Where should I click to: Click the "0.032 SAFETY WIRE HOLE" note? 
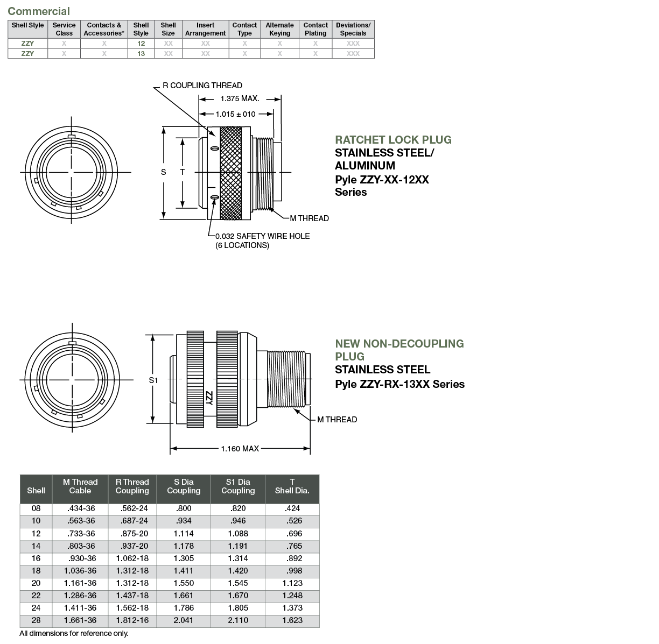pos(262,236)
